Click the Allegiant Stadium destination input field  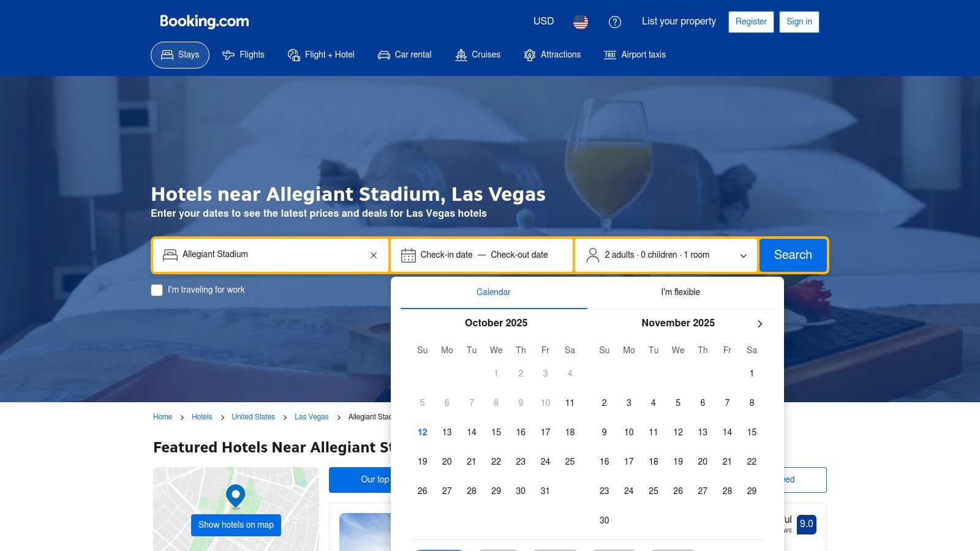[x=271, y=255]
